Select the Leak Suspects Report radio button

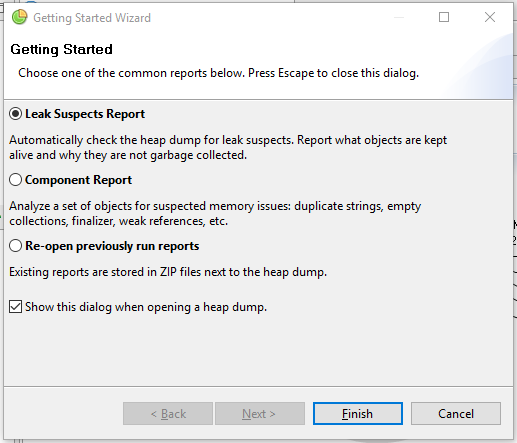point(16,114)
